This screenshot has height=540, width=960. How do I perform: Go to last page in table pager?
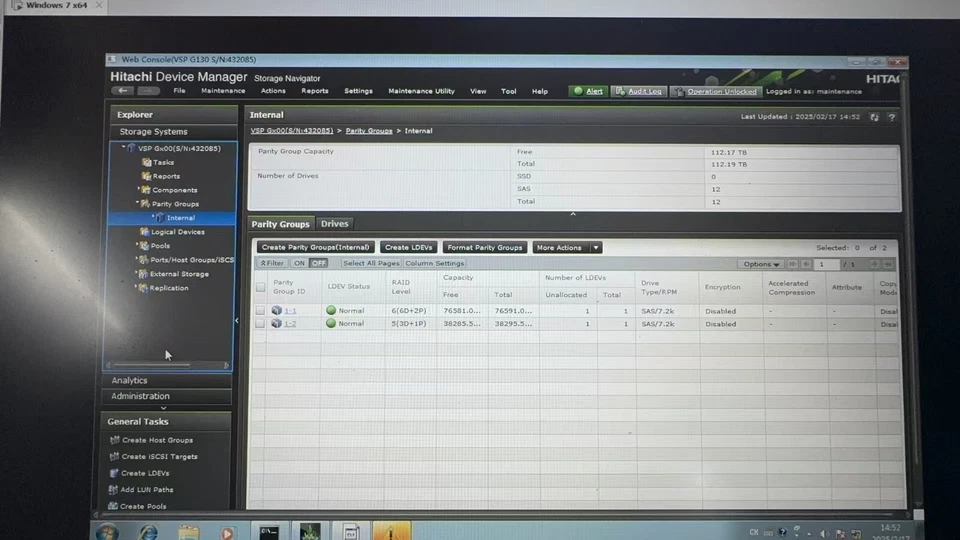(x=888, y=264)
